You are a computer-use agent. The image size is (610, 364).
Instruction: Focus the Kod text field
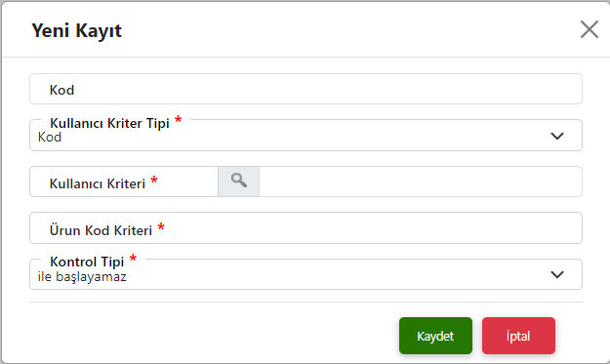tap(305, 89)
